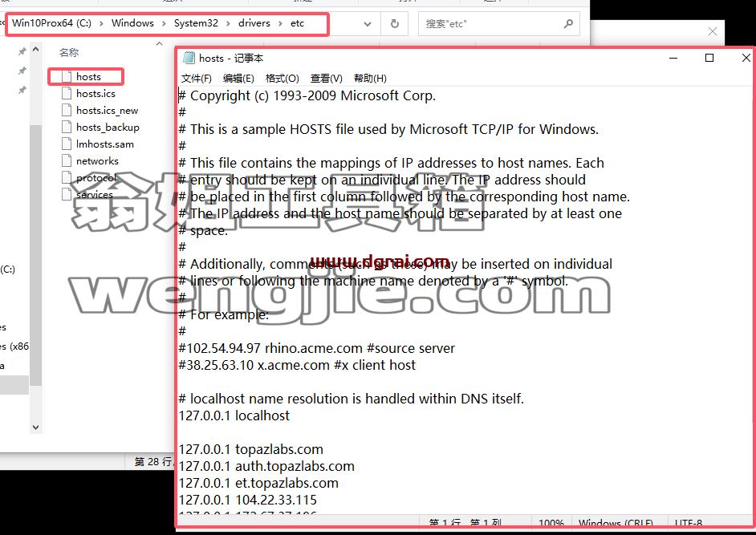The height and width of the screenshot is (535, 756).
Task: Open the Edit (编辑) menu in Notepad
Action: click(238, 79)
